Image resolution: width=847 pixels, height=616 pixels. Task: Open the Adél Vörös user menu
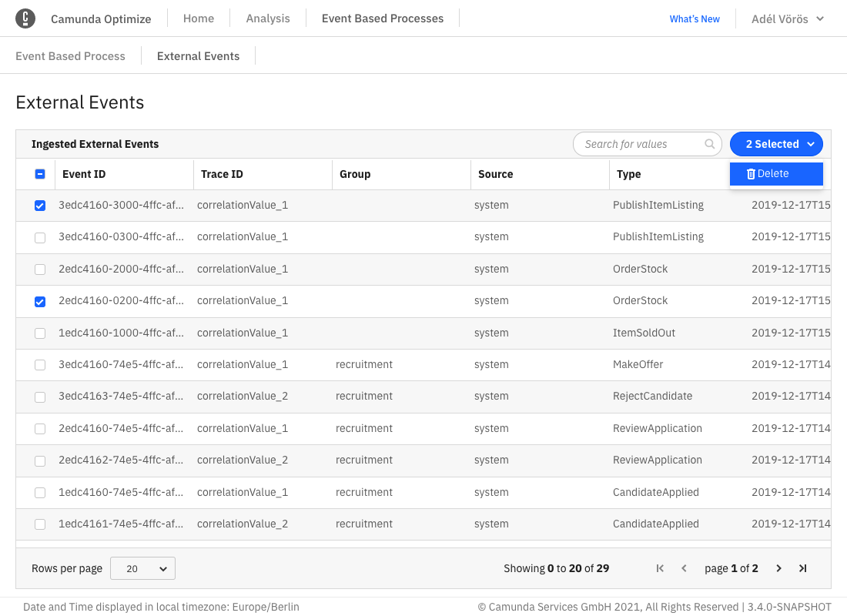(787, 18)
